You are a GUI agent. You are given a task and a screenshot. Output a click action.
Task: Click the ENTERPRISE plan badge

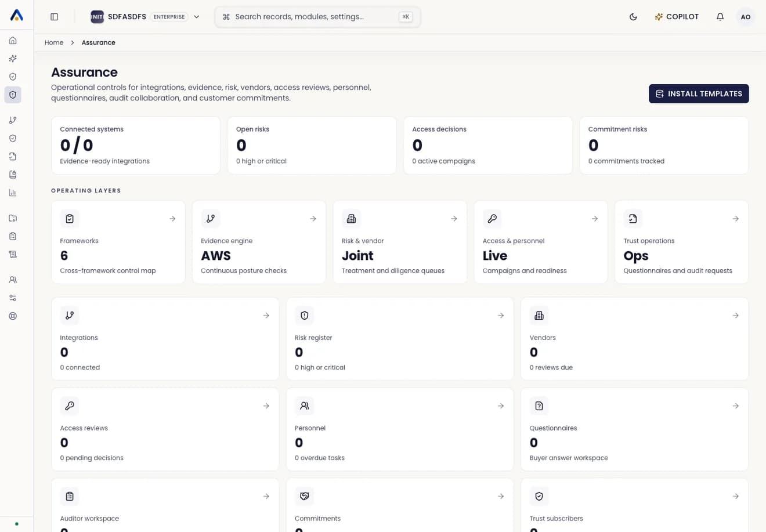(169, 17)
